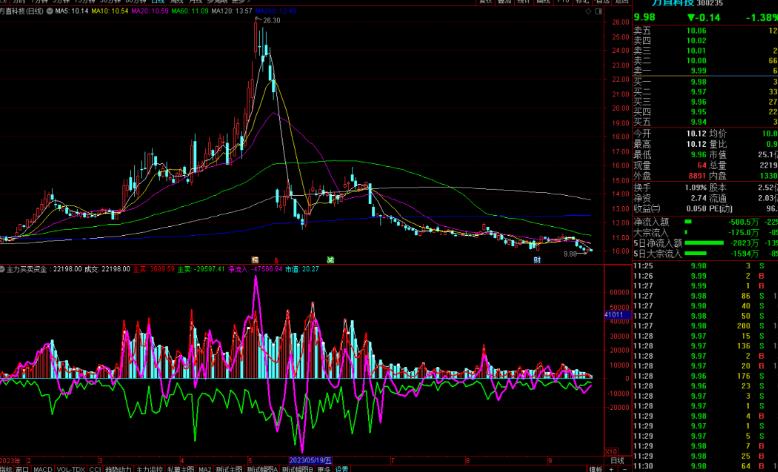The height and width of the screenshot is (472, 778).
Task: Select the 卖五 ask row
Action: (706, 31)
